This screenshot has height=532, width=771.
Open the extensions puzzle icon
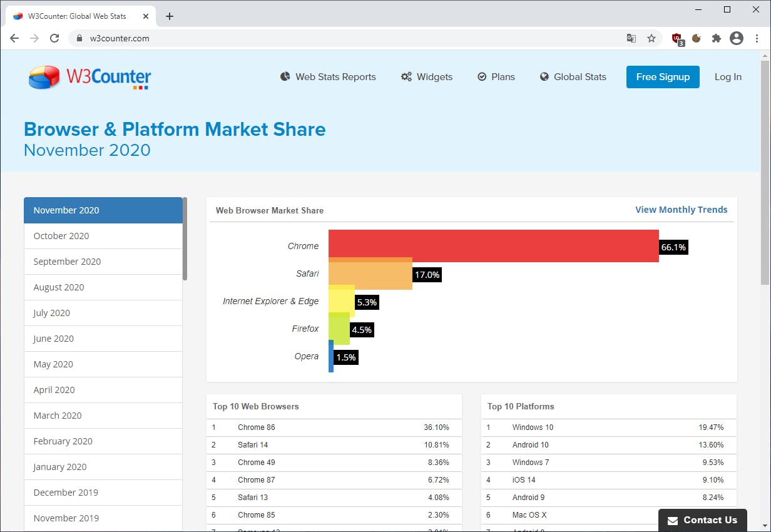[x=717, y=38]
